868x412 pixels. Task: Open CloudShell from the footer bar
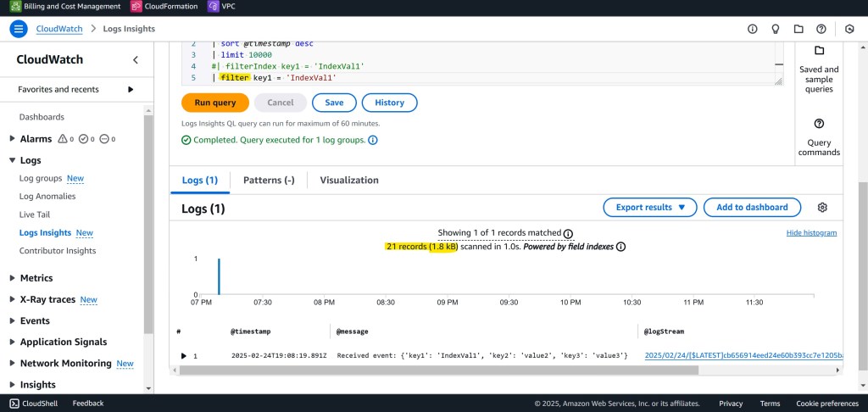tap(34, 404)
